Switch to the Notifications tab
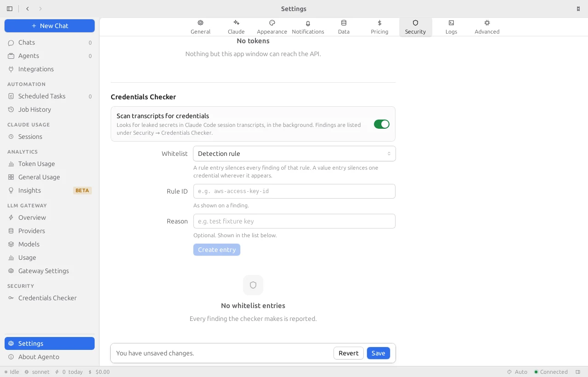This screenshot has width=588, height=377. [x=308, y=27]
